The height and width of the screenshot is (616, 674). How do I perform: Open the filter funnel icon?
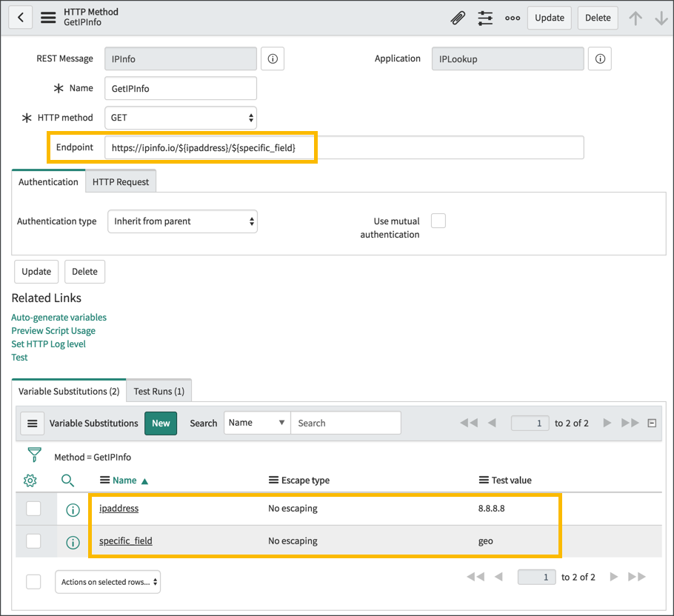(x=34, y=455)
